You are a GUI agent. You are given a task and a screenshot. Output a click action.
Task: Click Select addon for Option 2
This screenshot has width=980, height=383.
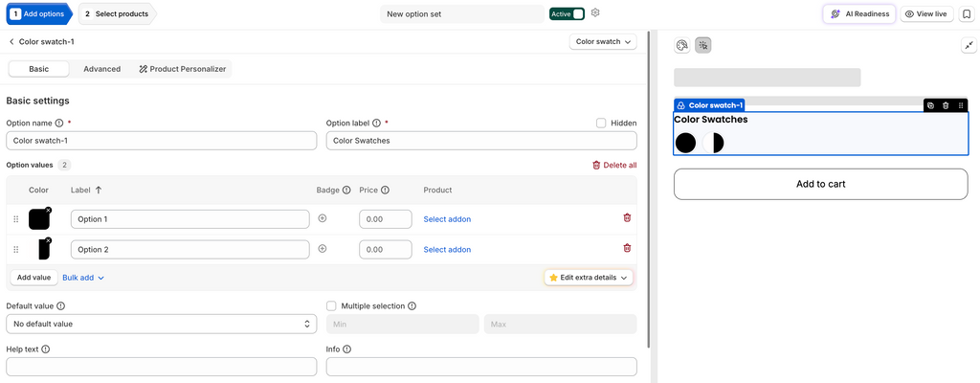click(x=448, y=249)
